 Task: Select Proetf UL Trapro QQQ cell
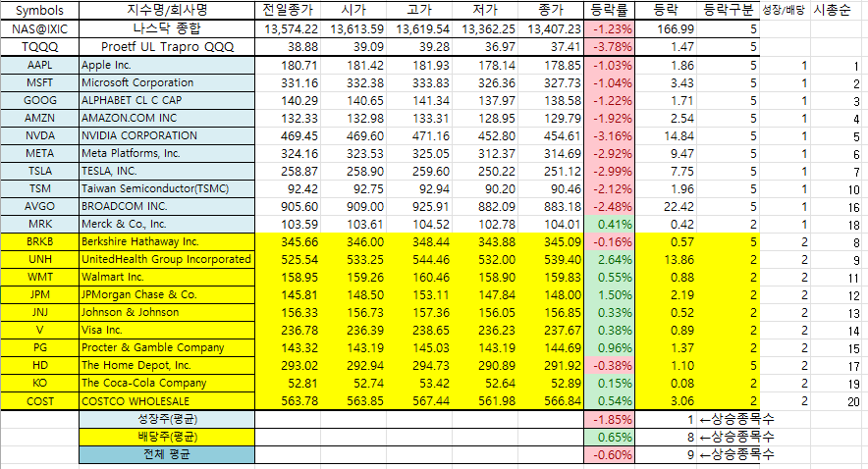(x=167, y=47)
